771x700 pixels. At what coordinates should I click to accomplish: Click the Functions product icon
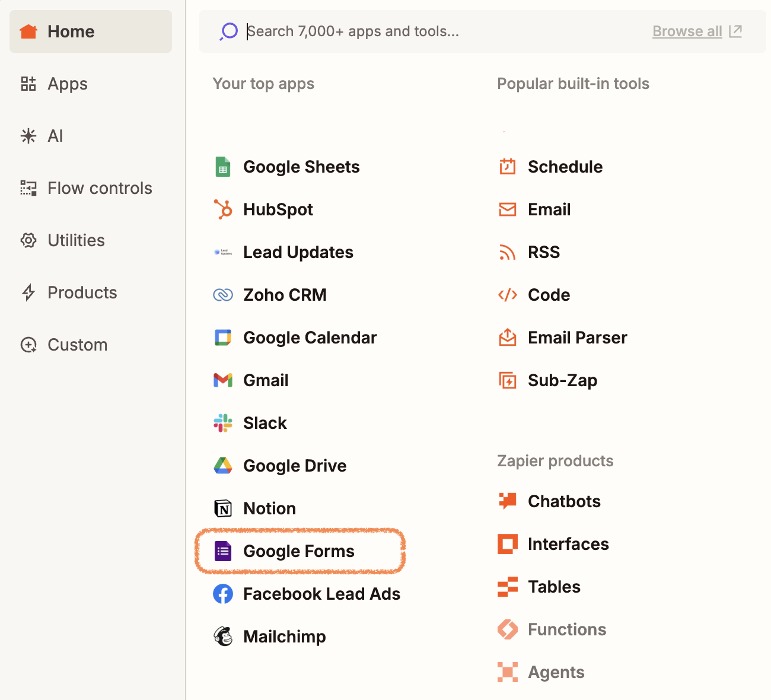click(508, 629)
